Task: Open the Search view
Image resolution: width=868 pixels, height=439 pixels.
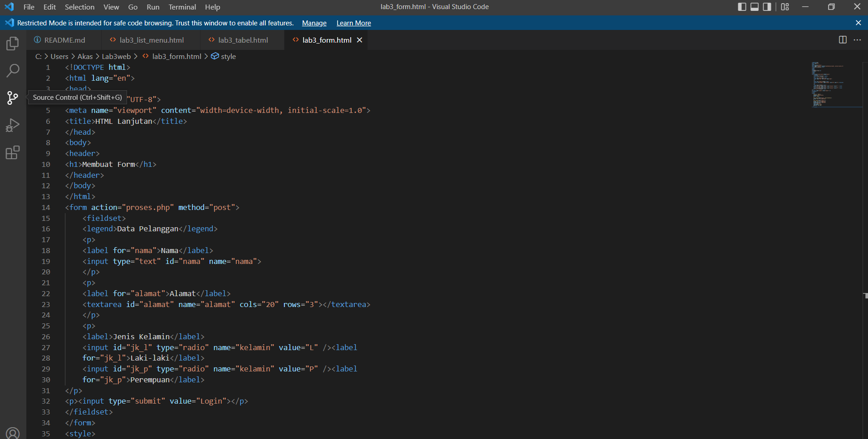Action: point(12,71)
